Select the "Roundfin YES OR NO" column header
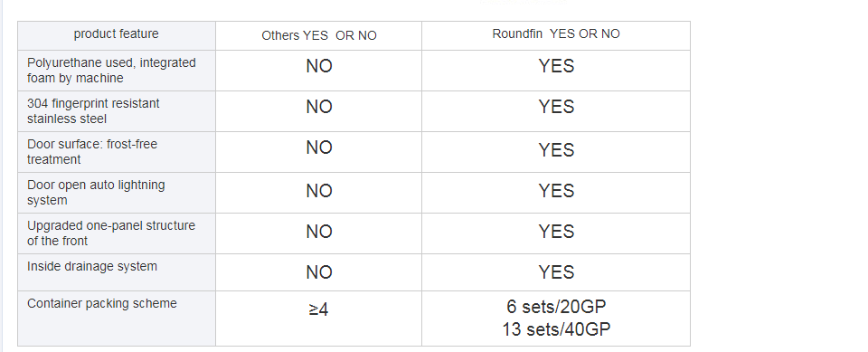This screenshot has height=352, width=868. pos(556,35)
